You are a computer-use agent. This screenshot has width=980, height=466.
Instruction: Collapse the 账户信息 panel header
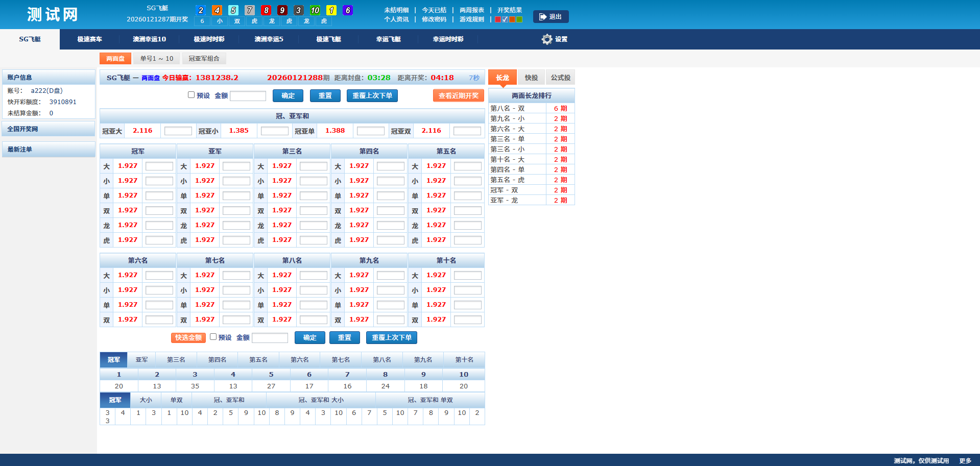coord(49,78)
